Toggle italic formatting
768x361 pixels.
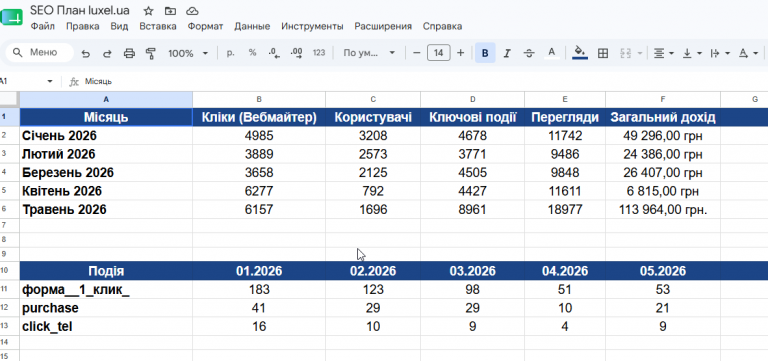click(507, 53)
